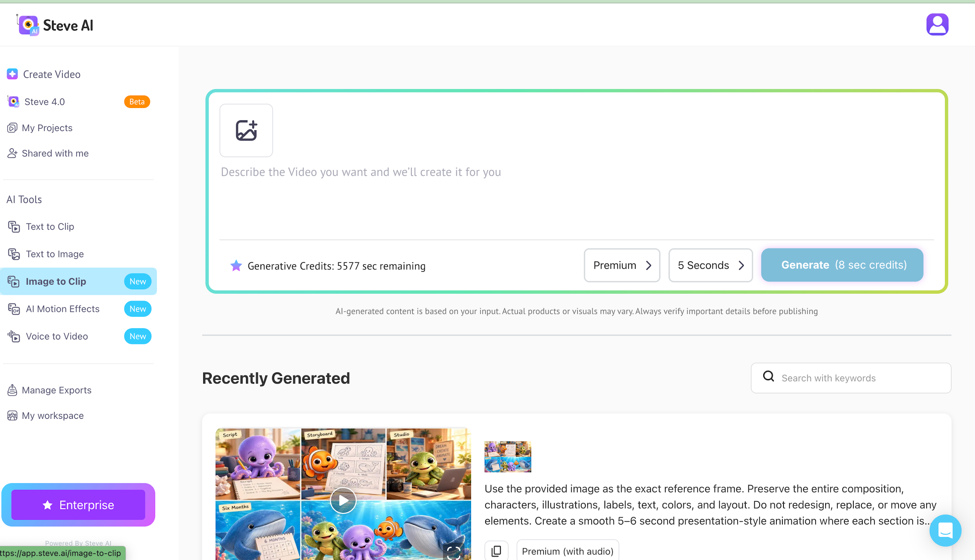Viewport: 975px width, 560px height.
Task: Open the user profile avatar icon
Action: (x=937, y=25)
